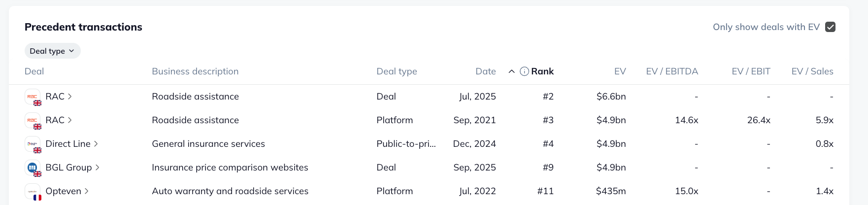Click the Rank column header
Screen dimensions: 868x205
[542, 71]
